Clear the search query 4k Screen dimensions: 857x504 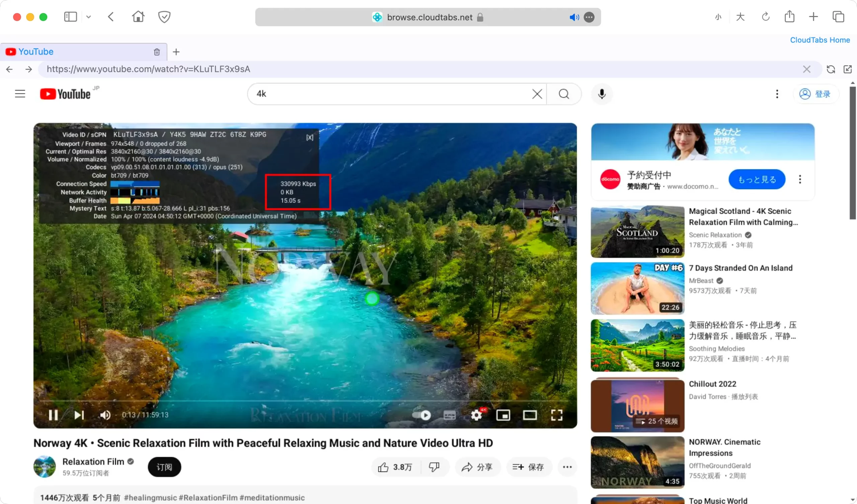(x=537, y=94)
